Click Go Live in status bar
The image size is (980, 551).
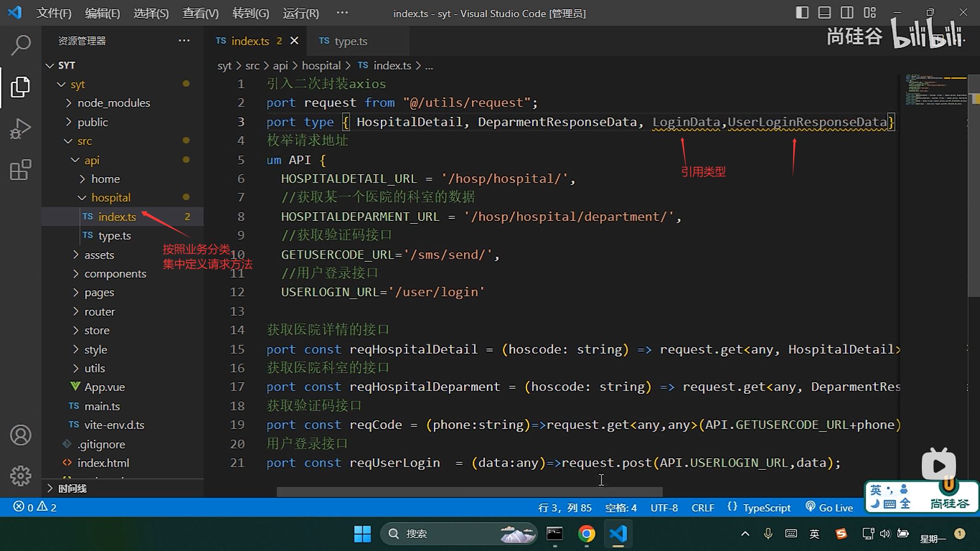point(829,508)
